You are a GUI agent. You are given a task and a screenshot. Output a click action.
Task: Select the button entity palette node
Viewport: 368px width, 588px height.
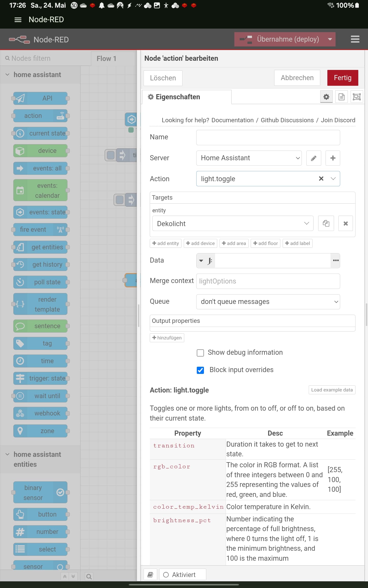[40, 514]
